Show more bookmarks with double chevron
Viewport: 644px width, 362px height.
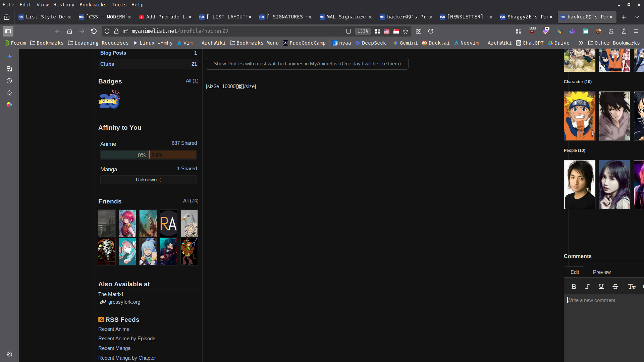coord(581,43)
